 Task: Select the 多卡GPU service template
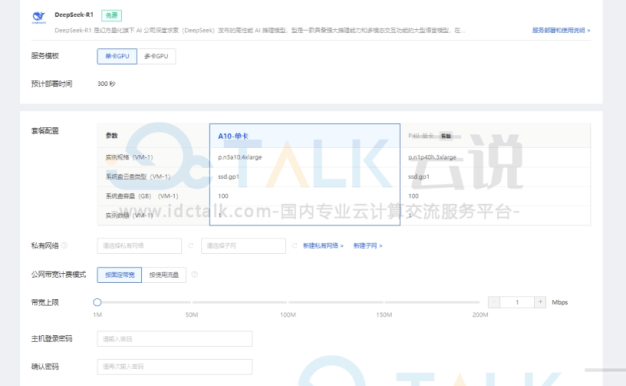click(x=156, y=56)
